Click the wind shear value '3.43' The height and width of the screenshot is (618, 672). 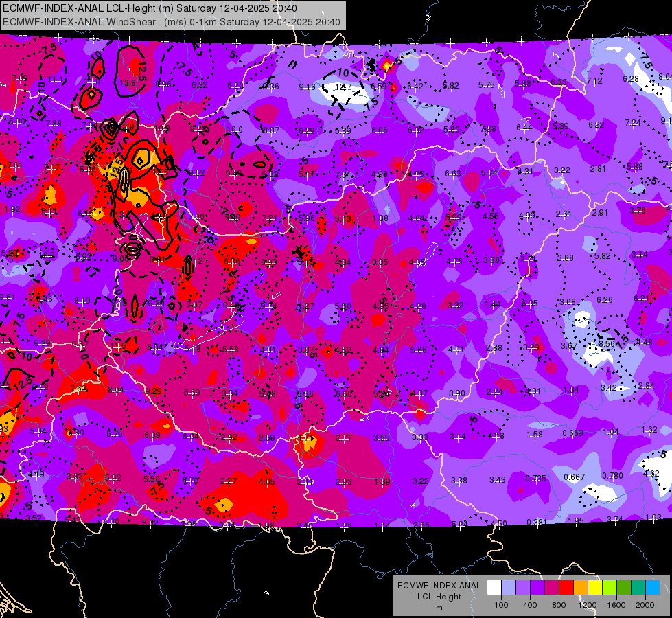(498, 479)
